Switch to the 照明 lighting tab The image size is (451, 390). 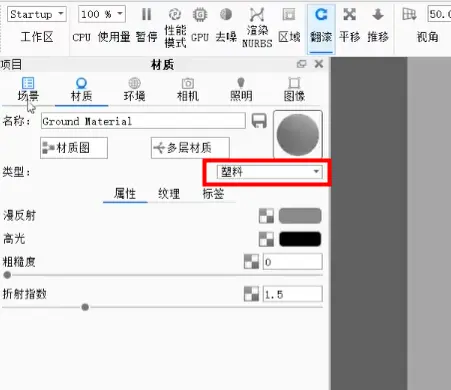pos(241,89)
